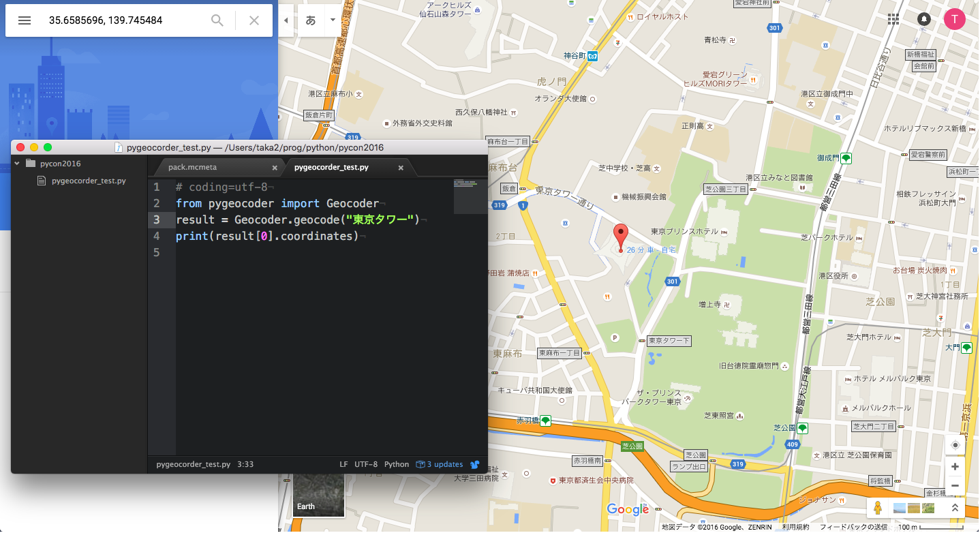980x533 pixels.
Task: Select the 東京プリンスホテル map label
Action: click(684, 232)
